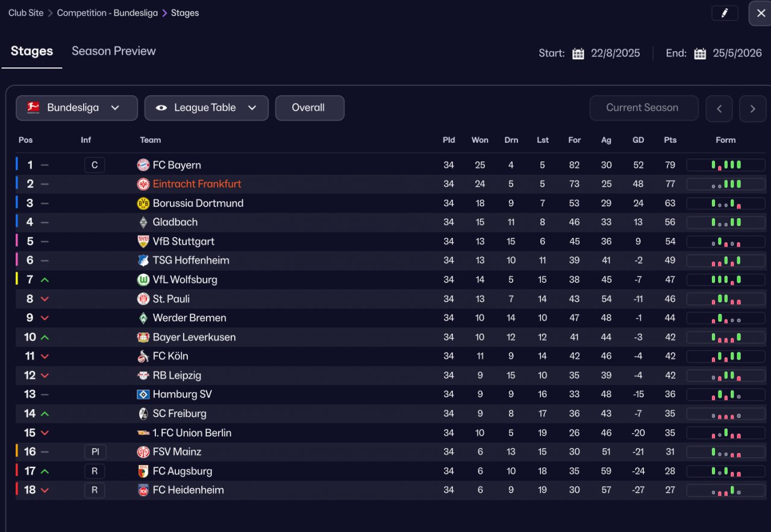The height and width of the screenshot is (532, 771).
Task: Go to next season arrow
Action: click(753, 108)
